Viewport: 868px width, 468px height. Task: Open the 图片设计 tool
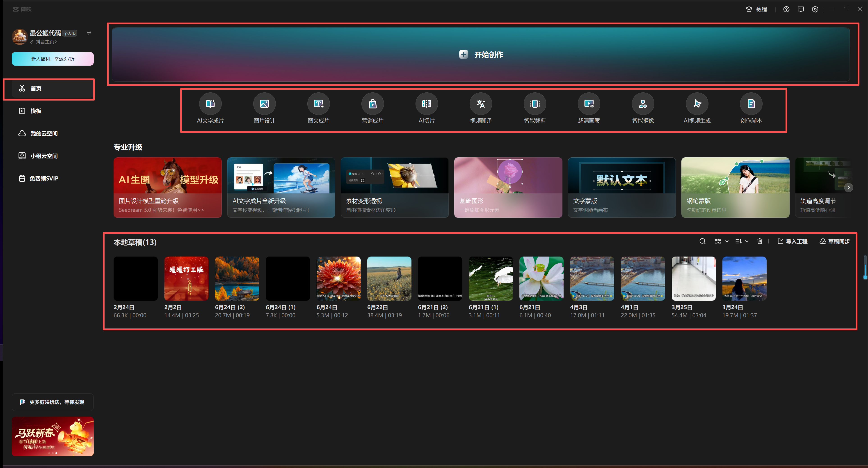264,104
